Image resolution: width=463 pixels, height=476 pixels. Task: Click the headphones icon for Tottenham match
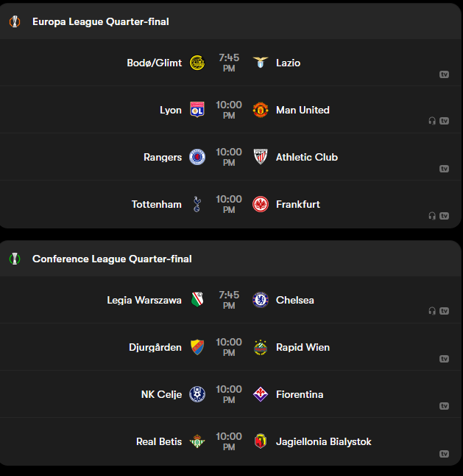point(432,216)
